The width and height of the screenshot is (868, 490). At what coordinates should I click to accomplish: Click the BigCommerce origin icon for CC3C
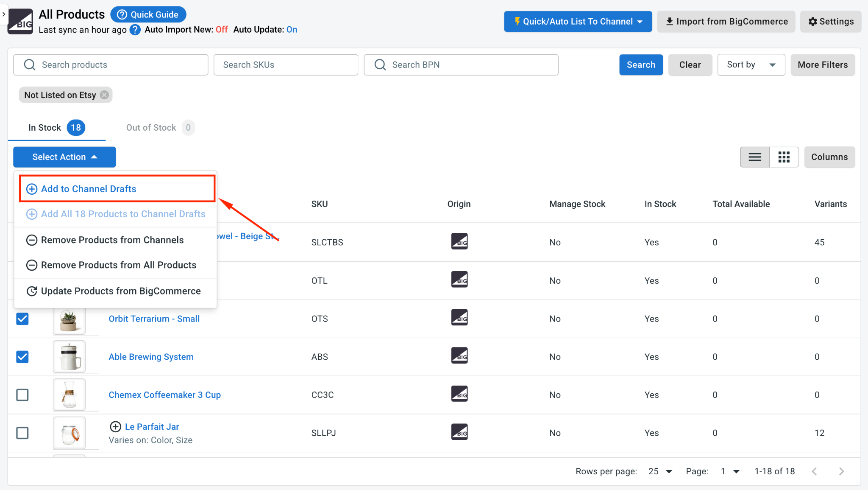pyautogui.click(x=459, y=394)
